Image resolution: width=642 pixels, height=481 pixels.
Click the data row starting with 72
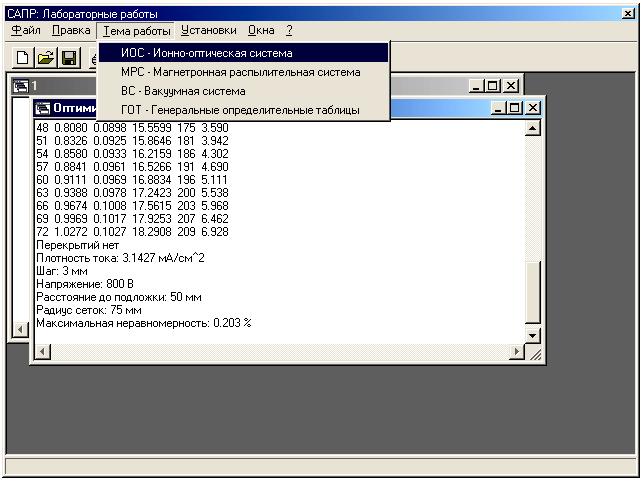(x=132, y=232)
